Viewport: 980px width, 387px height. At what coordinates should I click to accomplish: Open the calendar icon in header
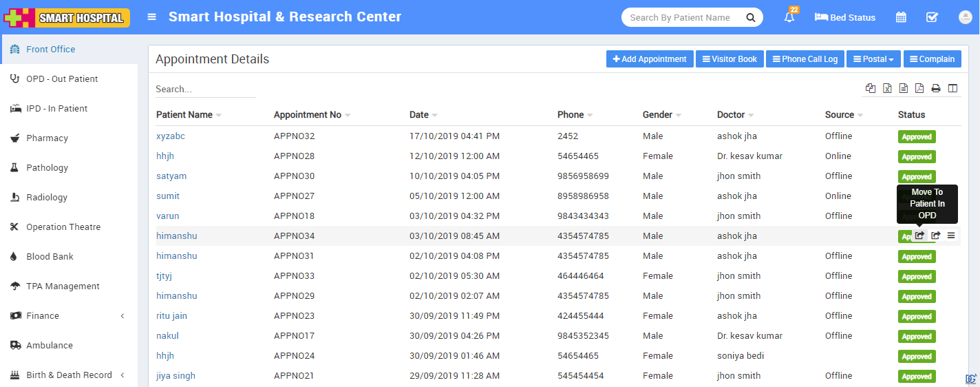[x=901, y=17]
